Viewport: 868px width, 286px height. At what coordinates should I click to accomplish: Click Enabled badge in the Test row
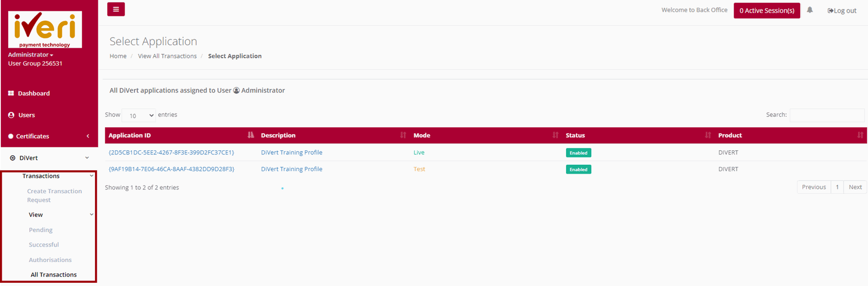[578, 169]
